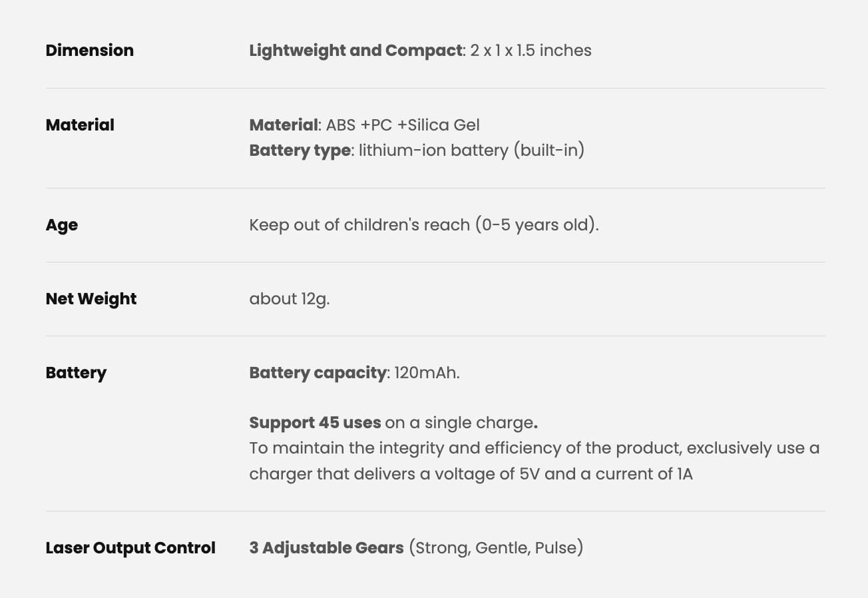The width and height of the screenshot is (868, 598).
Task: Click the 'voltage of 5V' charger line
Action: coord(471,474)
